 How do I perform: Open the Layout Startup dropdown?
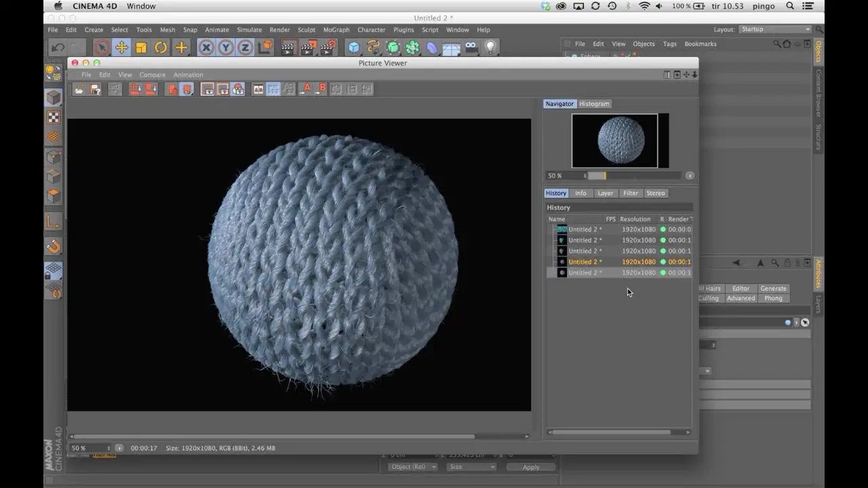(x=775, y=29)
